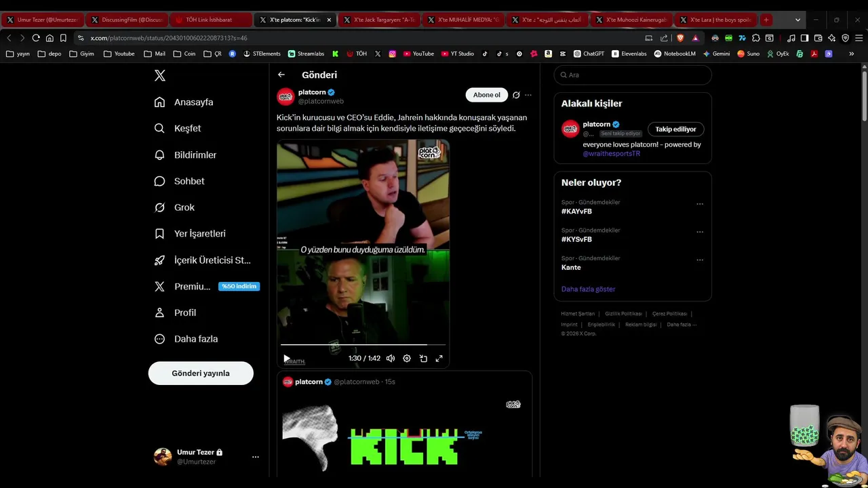Open the browser extensions puzzle icon
The height and width of the screenshot is (488, 868).
[x=756, y=38]
